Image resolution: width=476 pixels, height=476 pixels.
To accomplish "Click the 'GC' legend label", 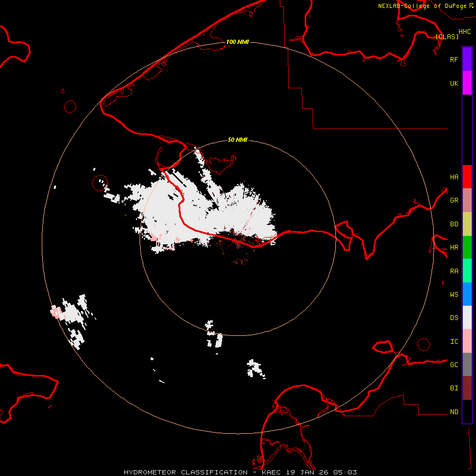I will (x=454, y=365).
